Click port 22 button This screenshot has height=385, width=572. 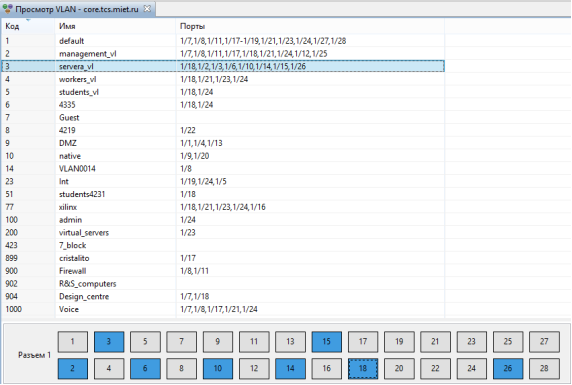tap(435, 369)
